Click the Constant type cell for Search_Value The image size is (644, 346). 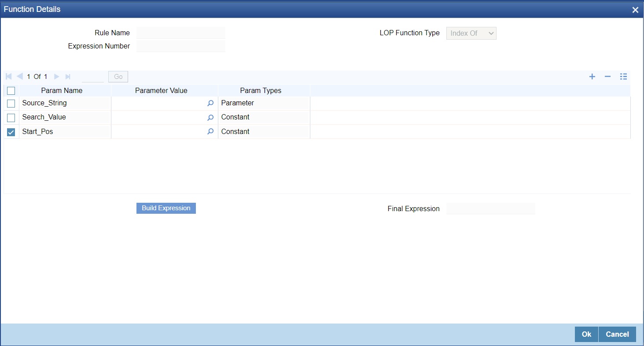click(x=264, y=117)
